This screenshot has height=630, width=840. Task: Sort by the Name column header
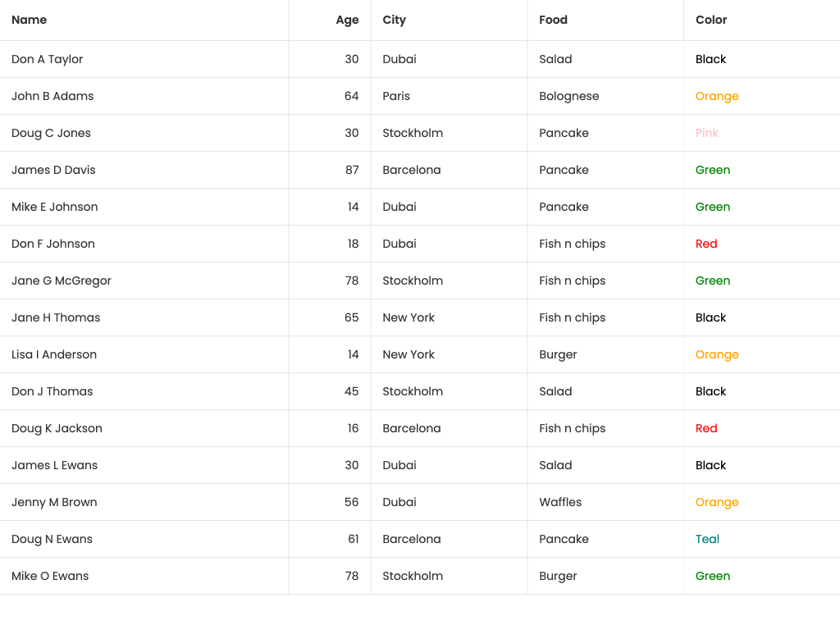point(30,20)
